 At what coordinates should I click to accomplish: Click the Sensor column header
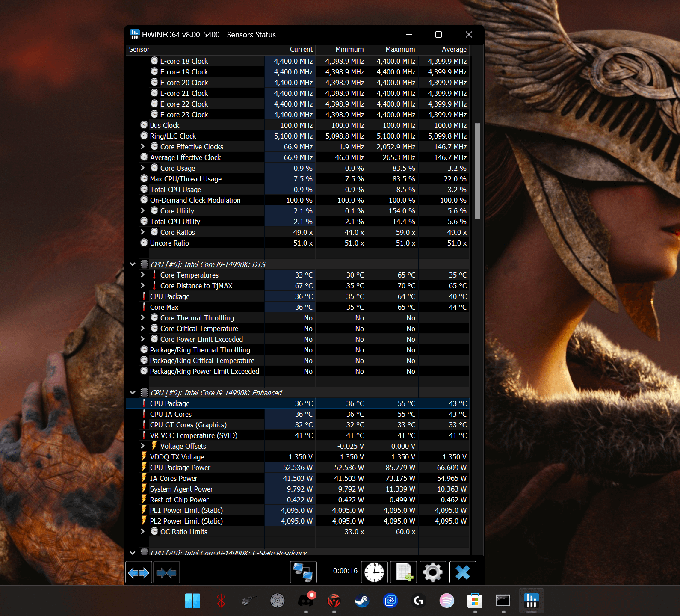tap(195, 50)
